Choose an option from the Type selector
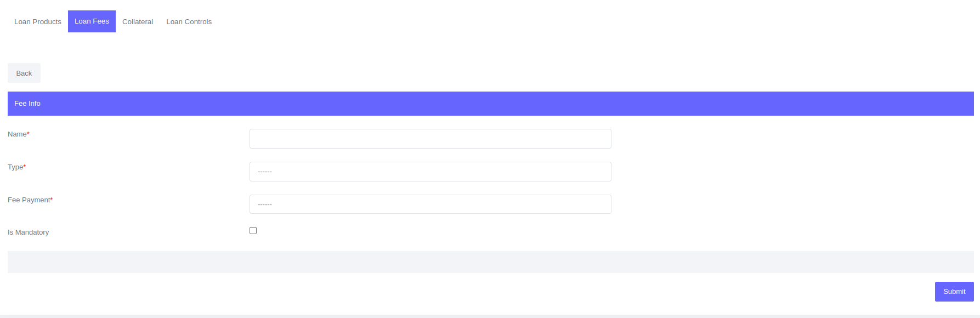The image size is (980, 318). pos(430,171)
